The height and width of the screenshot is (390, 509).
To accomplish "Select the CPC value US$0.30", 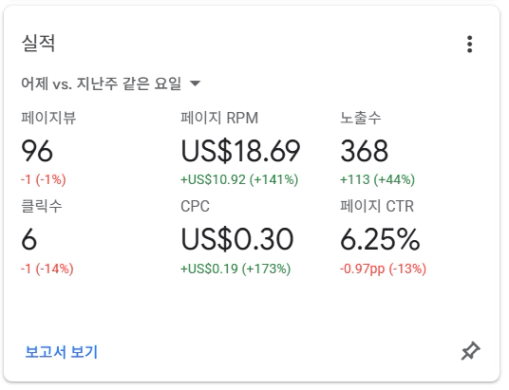I will pos(237,239).
